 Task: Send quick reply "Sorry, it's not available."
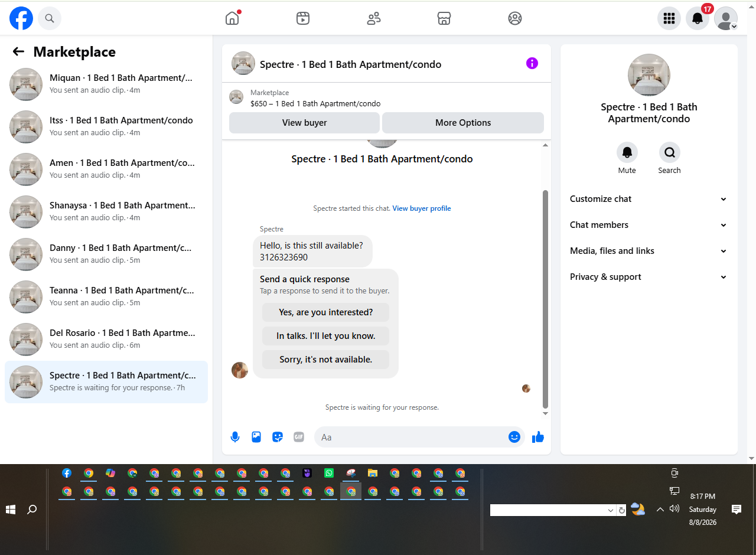(x=325, y=360)
